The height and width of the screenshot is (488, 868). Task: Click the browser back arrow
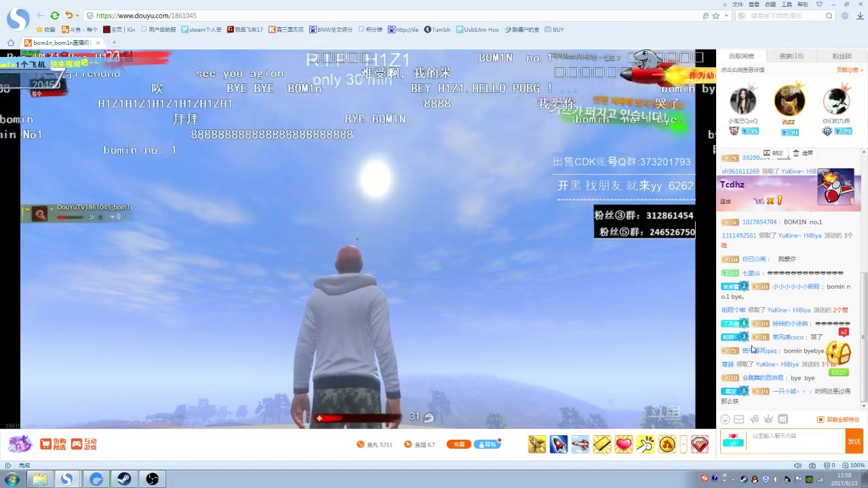(41, 16)
